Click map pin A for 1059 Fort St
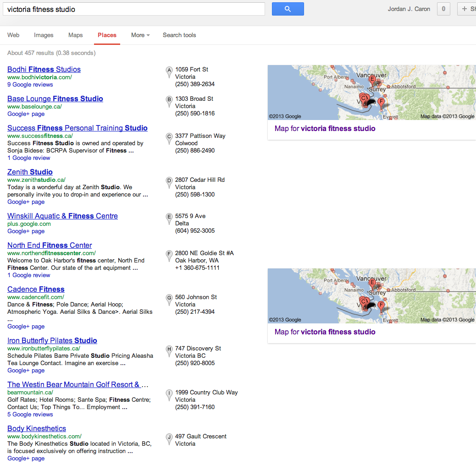 point(169,72)
